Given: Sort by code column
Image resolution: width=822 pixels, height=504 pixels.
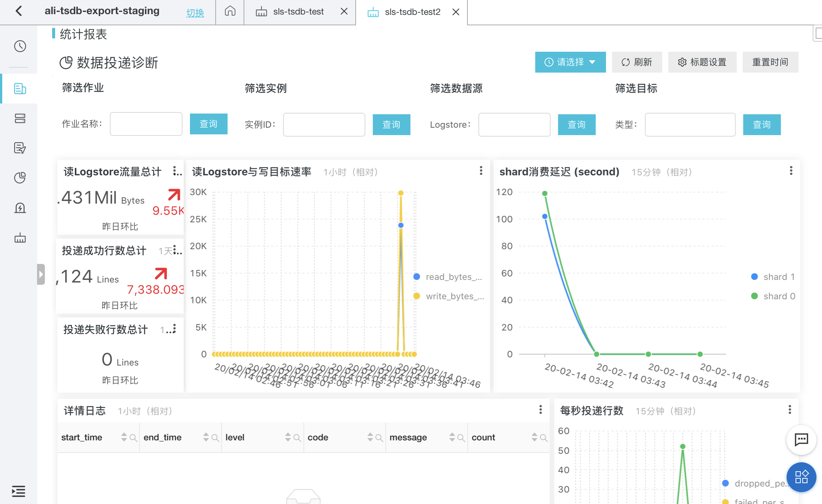Looking at the screenshot, I should [370, 437].
